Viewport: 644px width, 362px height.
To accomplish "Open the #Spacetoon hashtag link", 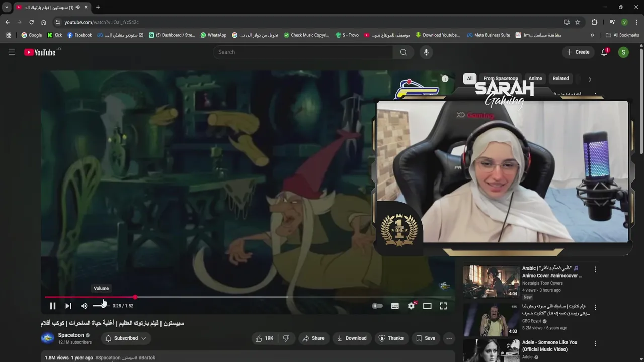I will (x=108, y=358).
